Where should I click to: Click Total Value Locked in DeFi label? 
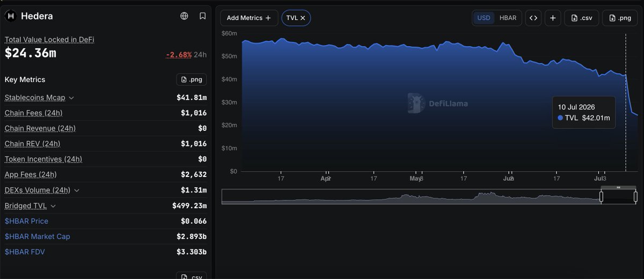pyautogui.click(x=49, y=40)
